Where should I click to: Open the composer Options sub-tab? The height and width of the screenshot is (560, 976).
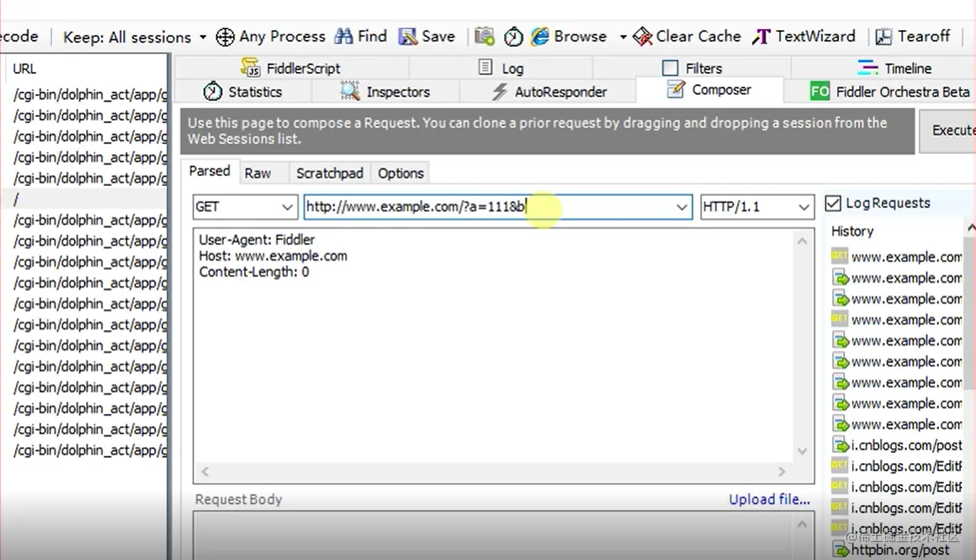pos(401,173)
